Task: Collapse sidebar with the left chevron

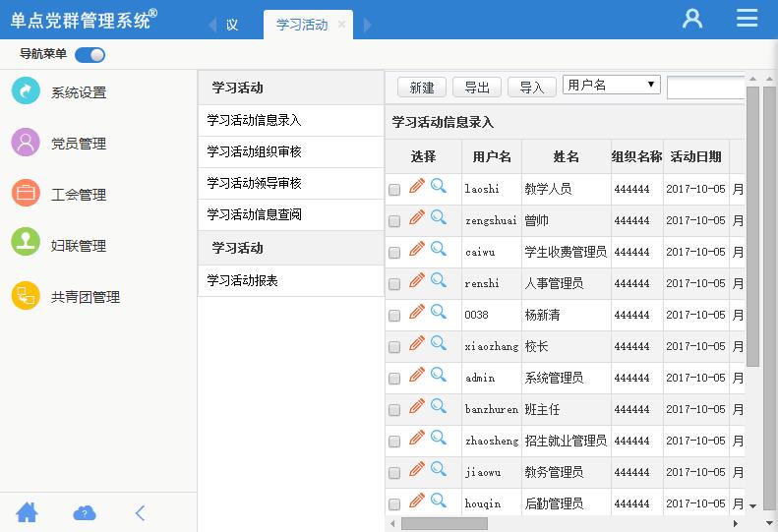Action: pos(140,512)
